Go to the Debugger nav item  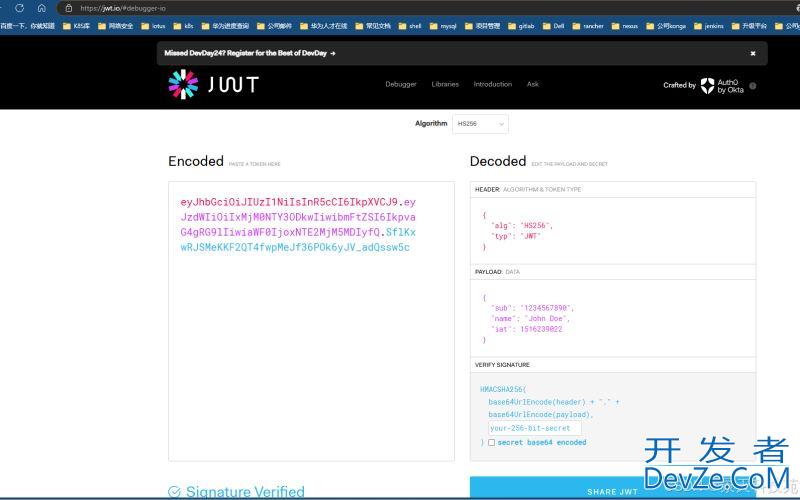(x=401, y=84)
